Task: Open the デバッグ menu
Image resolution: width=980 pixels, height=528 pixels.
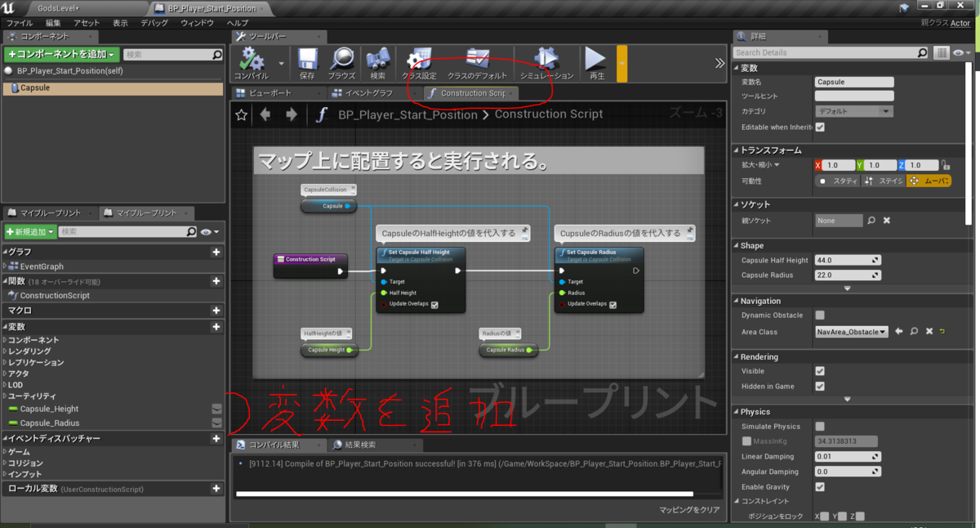Action: [x=154, y=23]
